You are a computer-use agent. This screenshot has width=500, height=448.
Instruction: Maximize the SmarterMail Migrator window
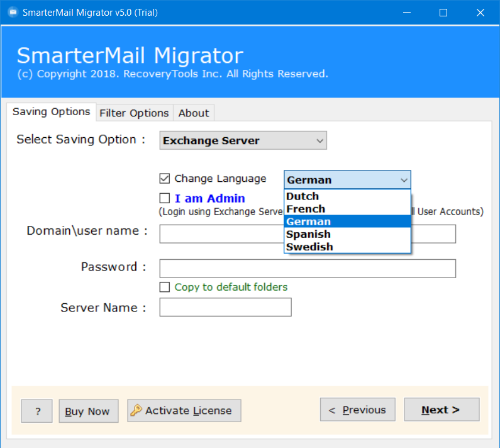click(x=443, y=13)
